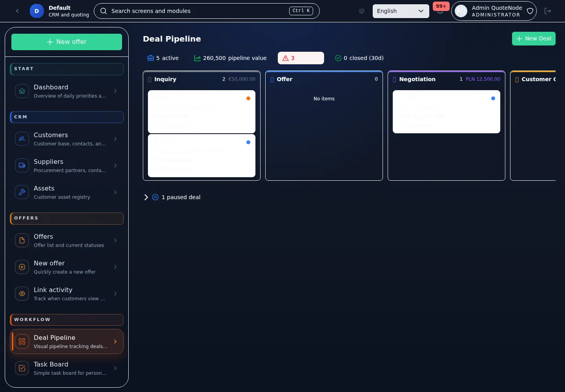
Task: Click the 5 active briefcase stat
Action: click(163, 58)
